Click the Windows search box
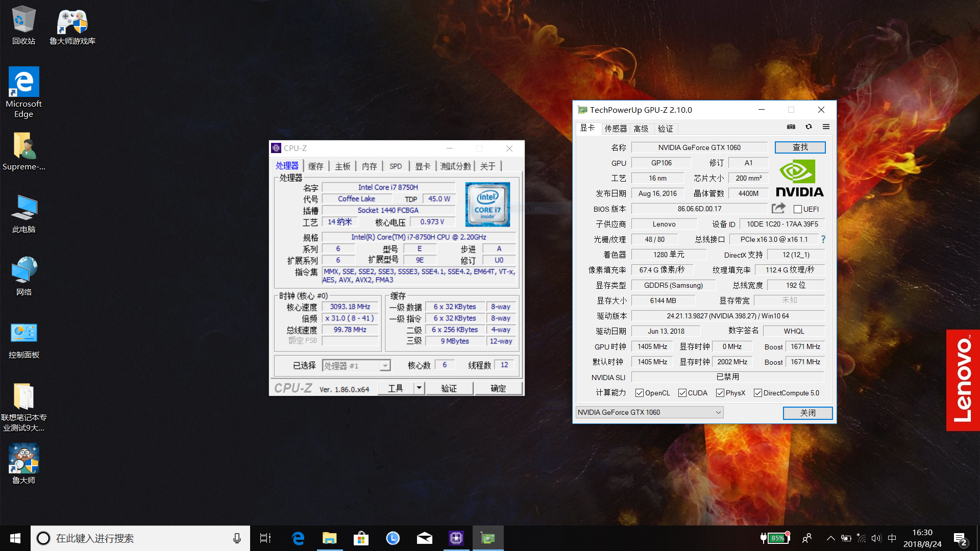The height and width of the screenshot is (551, 980). (140, 538)
